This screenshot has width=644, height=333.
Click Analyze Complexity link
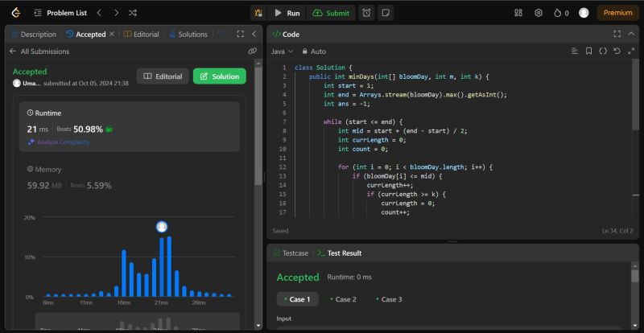point(58,142)
